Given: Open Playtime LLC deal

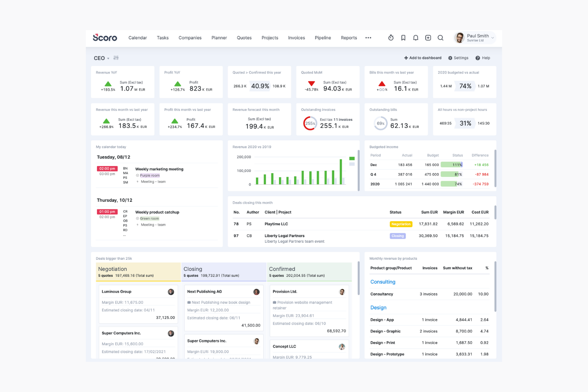Looking at the screenshot, I should [276, 224].
